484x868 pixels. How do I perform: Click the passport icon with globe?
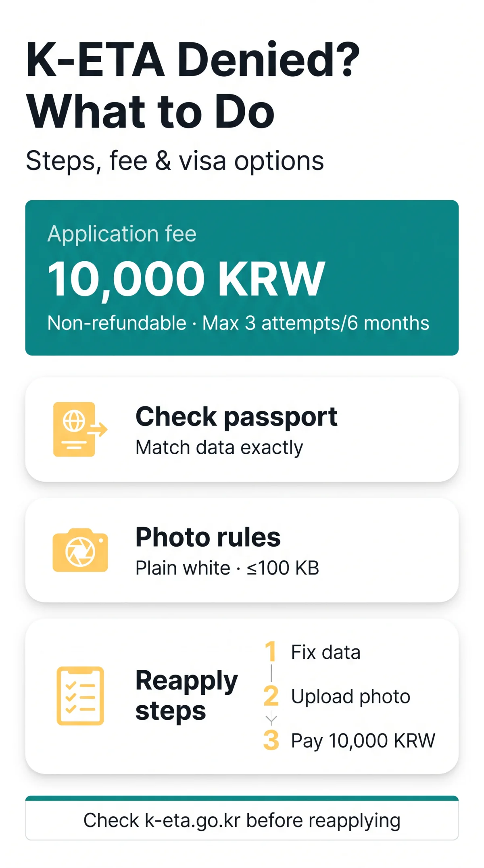pos(80,429)
